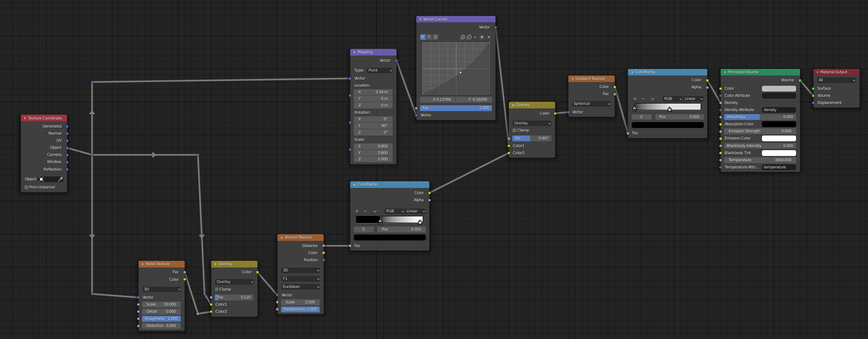868x339 pixels.
Task: Toggle clipping options in Vector Curves
Action: (482, 37)
